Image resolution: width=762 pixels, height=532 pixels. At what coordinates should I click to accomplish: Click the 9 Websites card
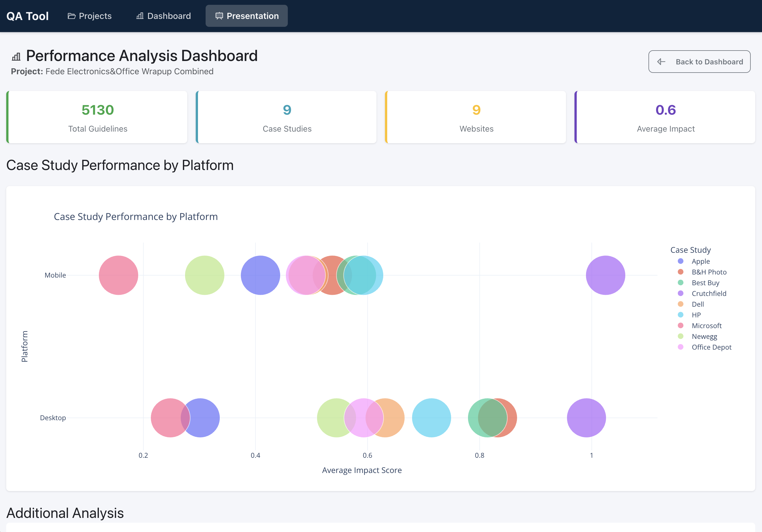click(x=475, y=117)
